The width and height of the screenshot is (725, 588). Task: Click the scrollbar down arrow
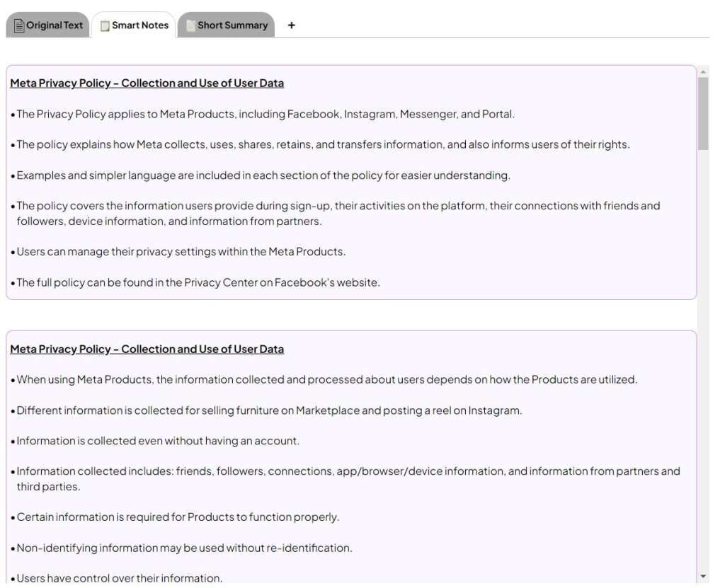(x=703, y=577)
